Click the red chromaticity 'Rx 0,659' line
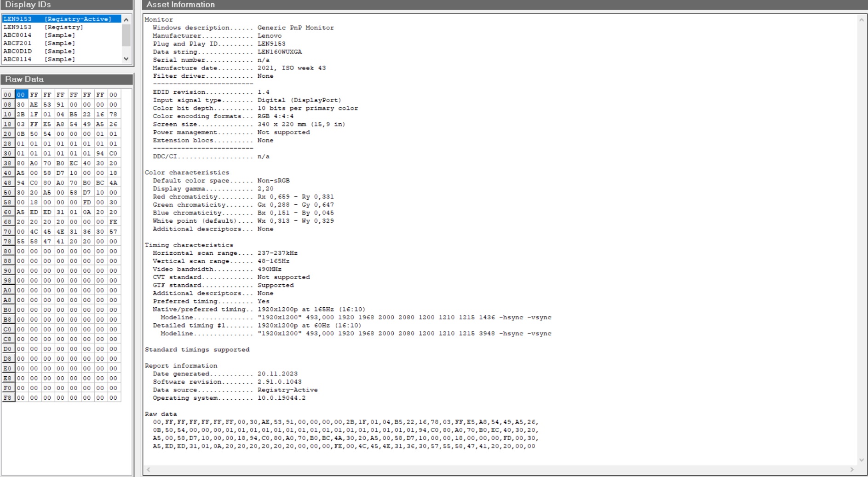The width and height of the screenshot is (868, 477). tap(296, 197)
